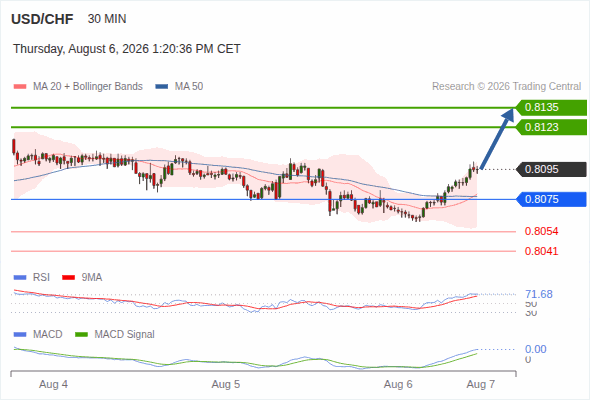Select the USD/CHF title
Viewport: 590px width, 400px height.
click(x=42, y=19)
